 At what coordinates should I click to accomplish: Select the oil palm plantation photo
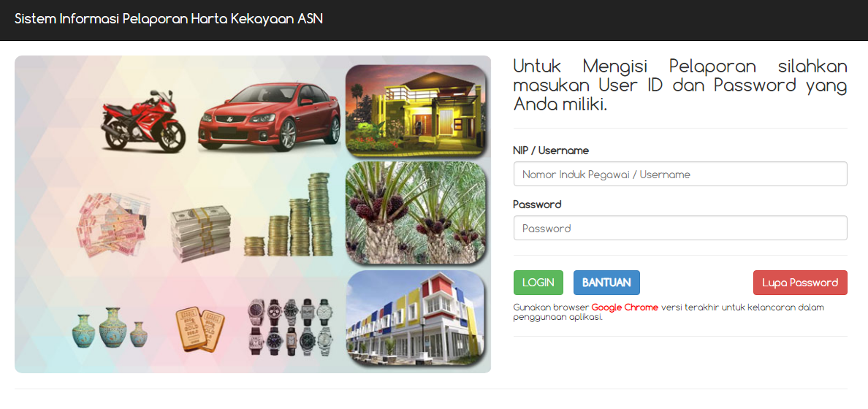click(416, 213)
